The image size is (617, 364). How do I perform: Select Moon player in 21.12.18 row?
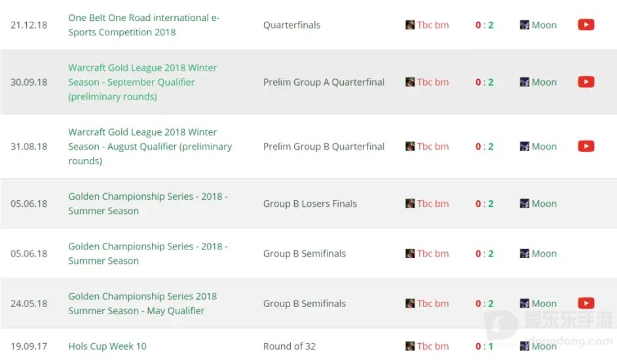[544, 25]
